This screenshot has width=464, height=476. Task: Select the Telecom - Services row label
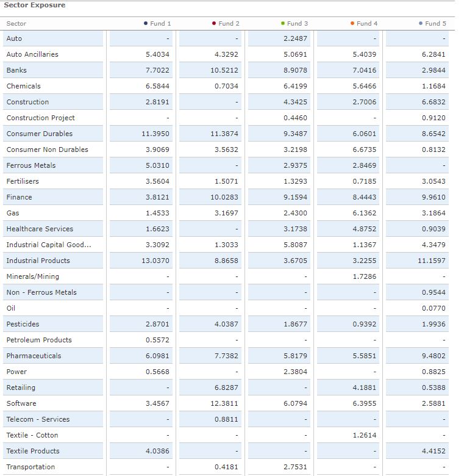click(x=38, y=419)
